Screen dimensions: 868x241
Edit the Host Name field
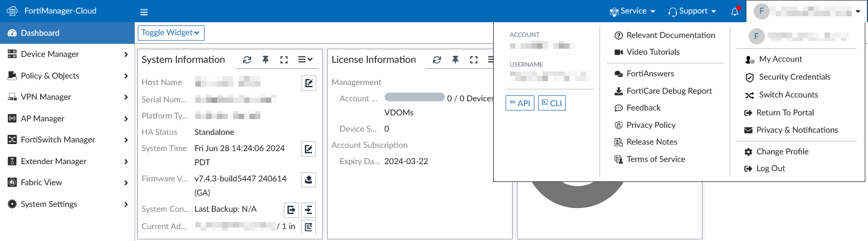[309, 83]
